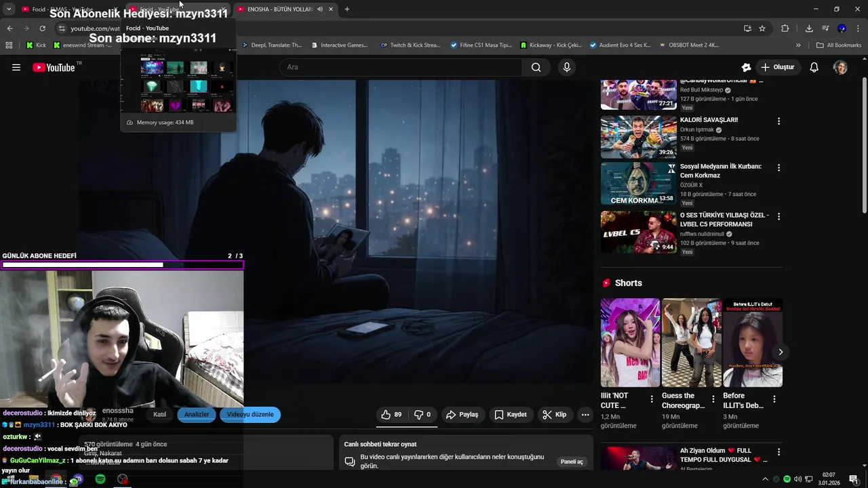Open KALORİ SAVAŞLARI!! video thumbnail
Viewport: 868px width, 488px height.
point(638,137)
